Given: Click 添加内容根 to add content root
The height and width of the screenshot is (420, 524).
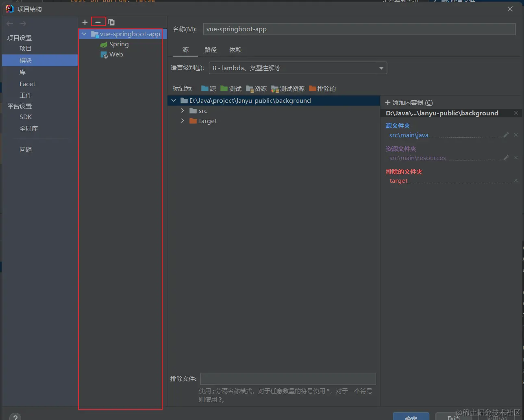Looking at the screenshot, I should point(409,102).
